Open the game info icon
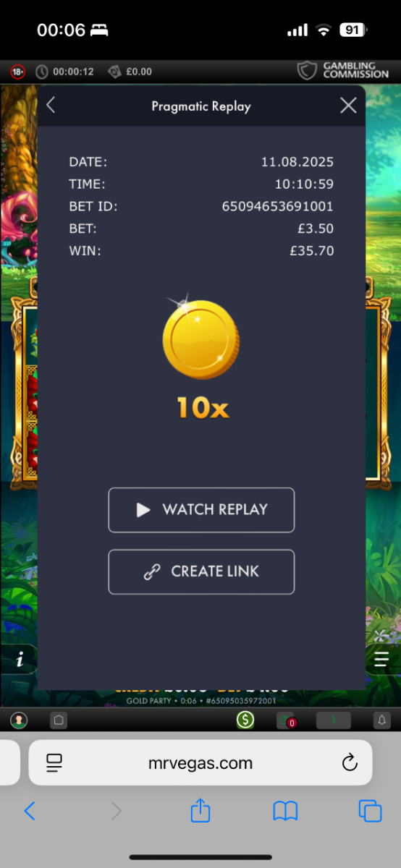Viewport: 401px width, 868px height. click(x=20, y=659)
